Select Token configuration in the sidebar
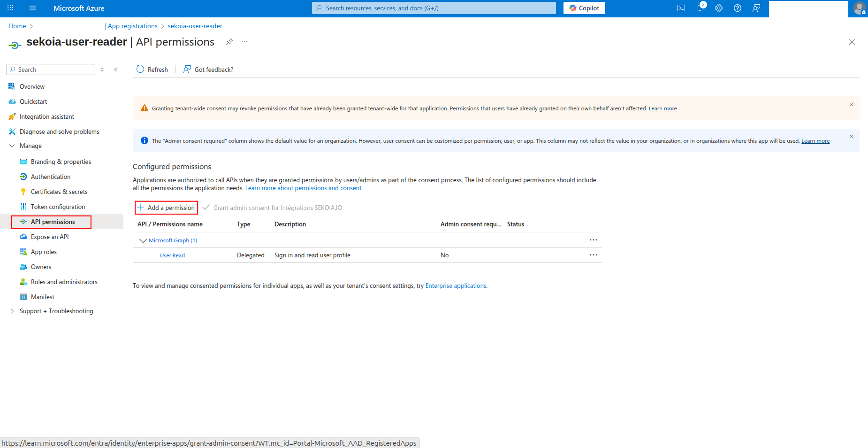 click(57, 207)
